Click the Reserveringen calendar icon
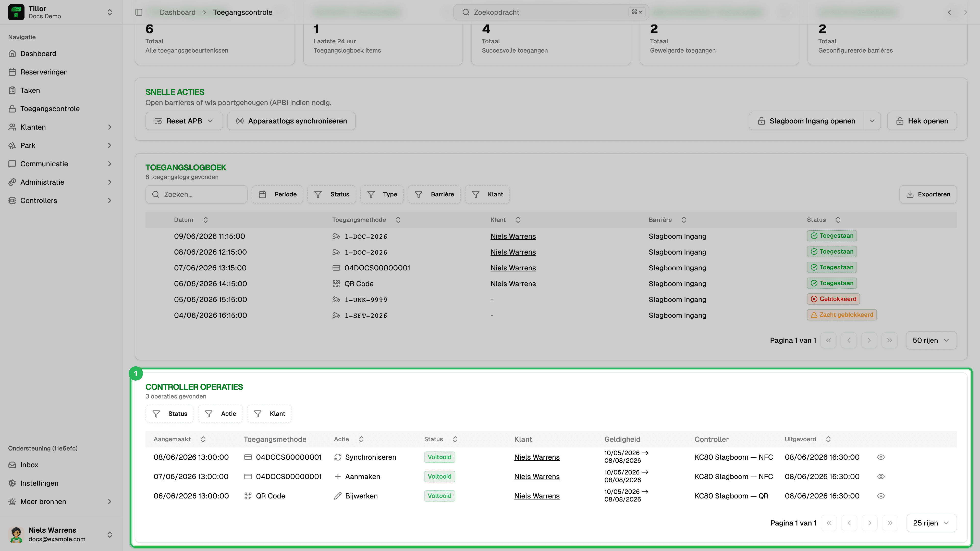Screen dimensions: 980x551 12,72
